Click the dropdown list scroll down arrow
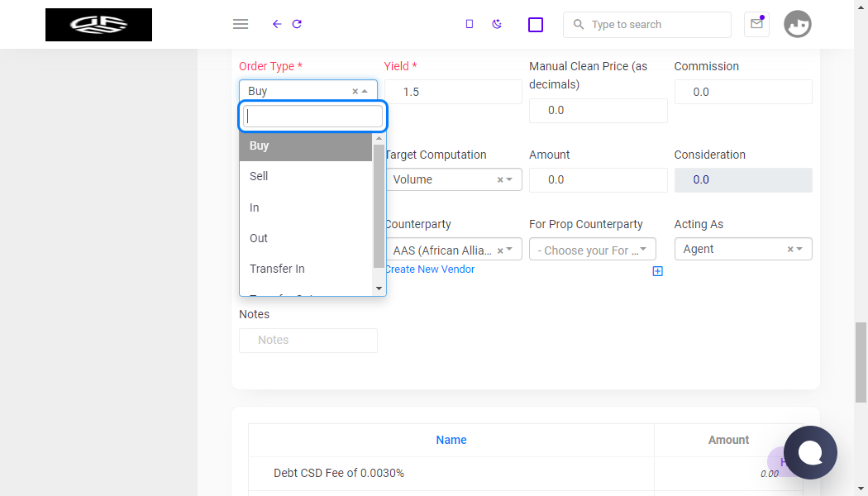Screen dimensions: 868x496 click(x=379, y=289)
